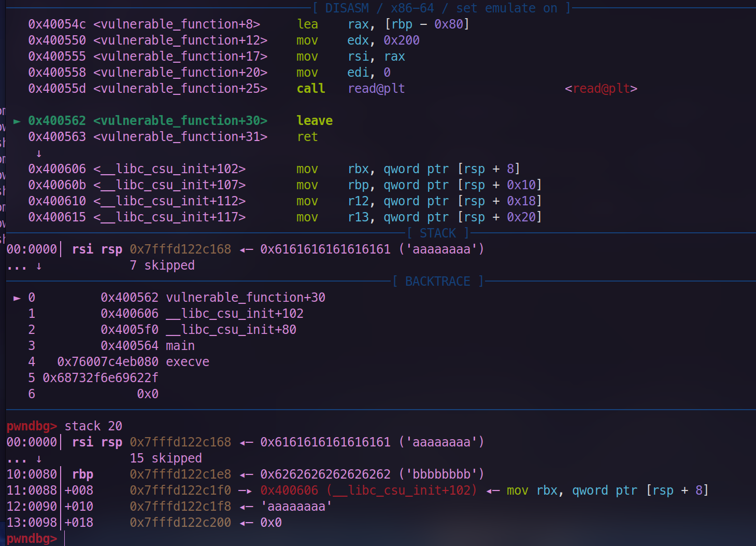Select the STACK panel header
756x546 pixels.
pyautogui.click(x=437, y=233)
